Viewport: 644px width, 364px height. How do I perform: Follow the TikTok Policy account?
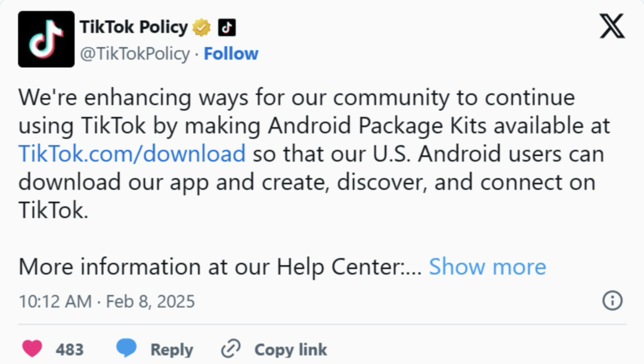click(231, 54)
